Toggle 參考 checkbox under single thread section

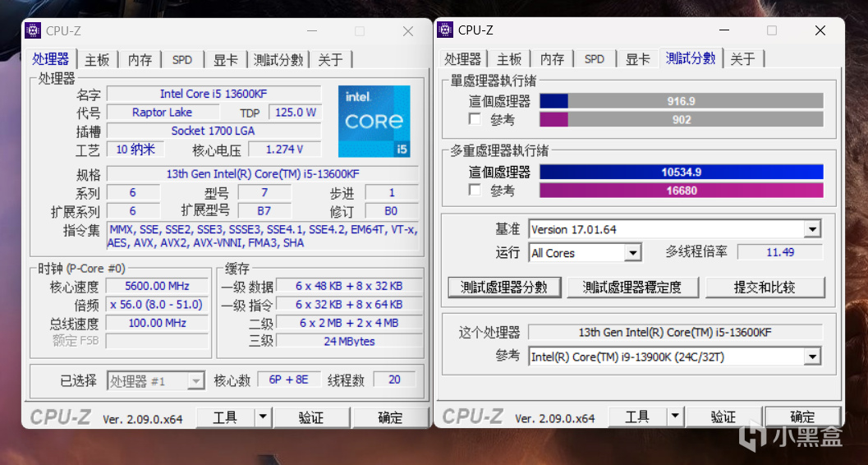point(475,119)
